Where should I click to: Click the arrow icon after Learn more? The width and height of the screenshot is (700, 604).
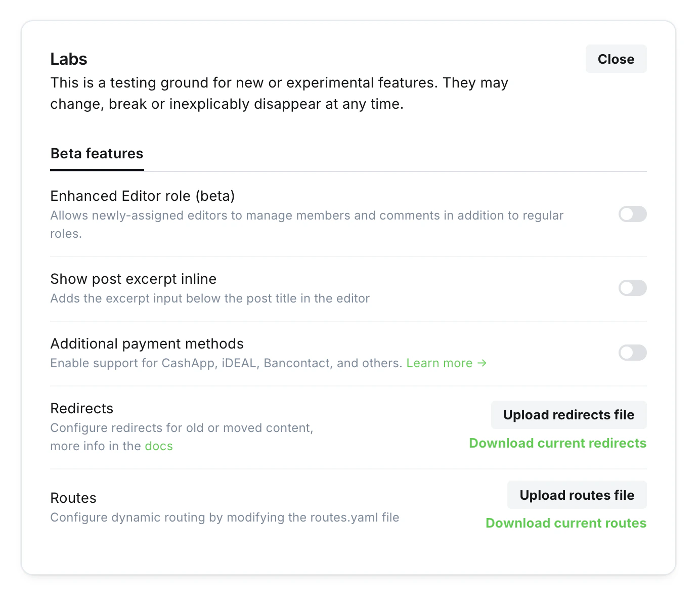[x=482, y=363]
